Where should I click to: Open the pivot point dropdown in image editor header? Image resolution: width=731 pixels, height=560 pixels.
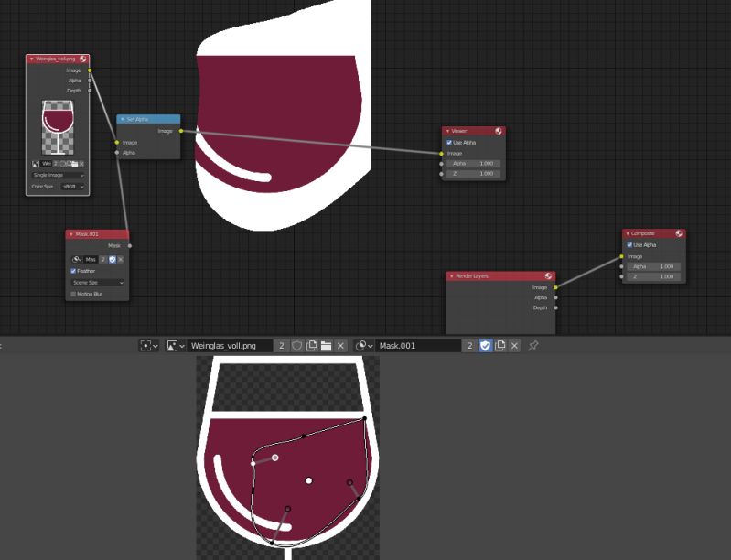tap(149, 346)
